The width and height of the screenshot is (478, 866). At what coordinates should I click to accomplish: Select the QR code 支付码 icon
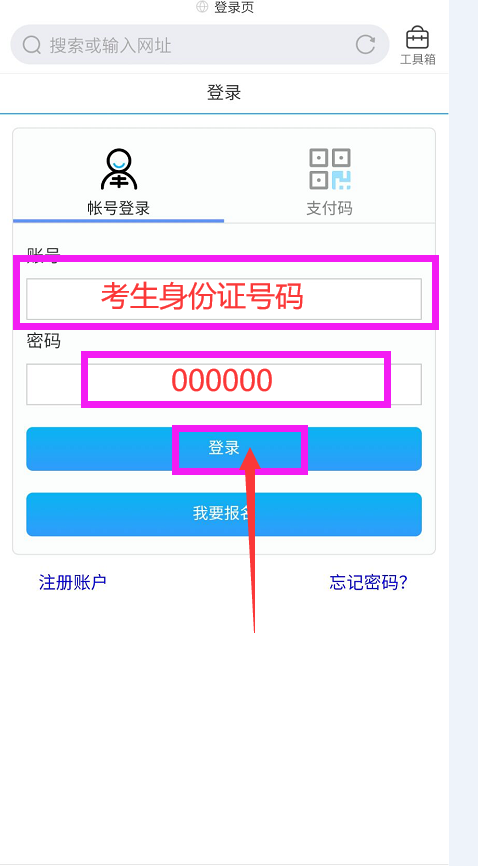pyautogui.click(x=330, y=169)
